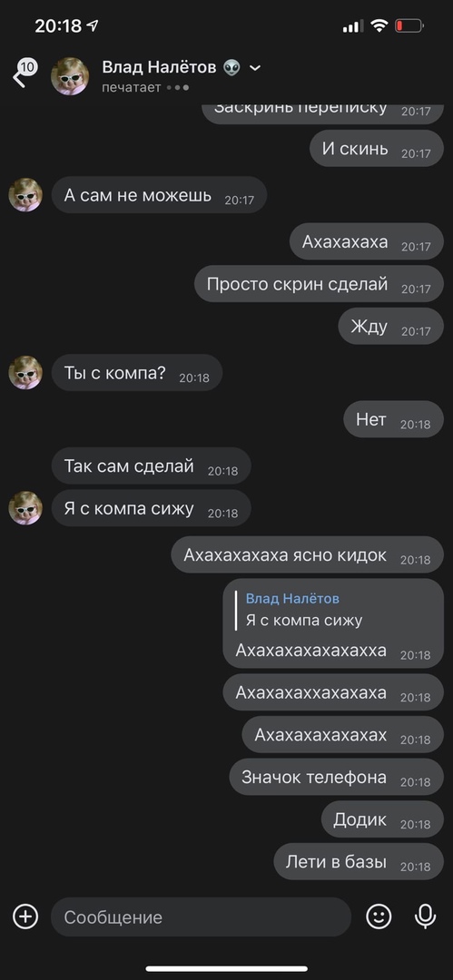Open Влад Налётов profile from header name
The height and width of the screenshot is (980, 453).
click(x=160, y=67)
